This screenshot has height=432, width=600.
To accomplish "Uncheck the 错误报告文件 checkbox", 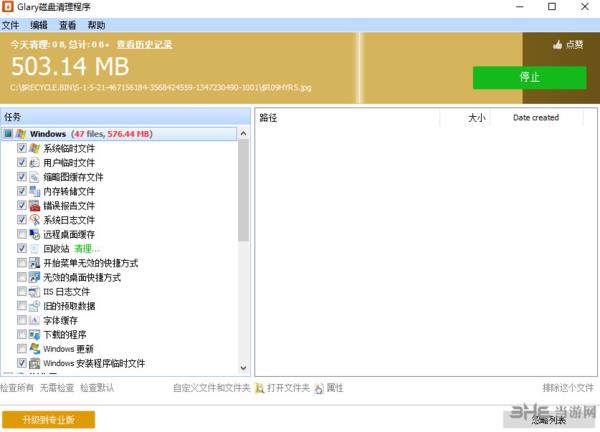I will point(22,205).
